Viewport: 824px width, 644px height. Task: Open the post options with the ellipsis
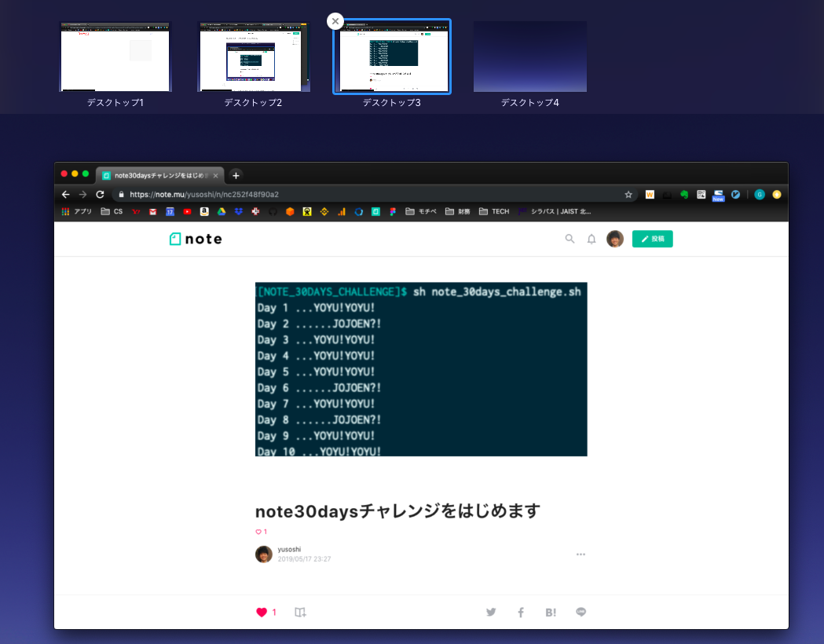580,554
